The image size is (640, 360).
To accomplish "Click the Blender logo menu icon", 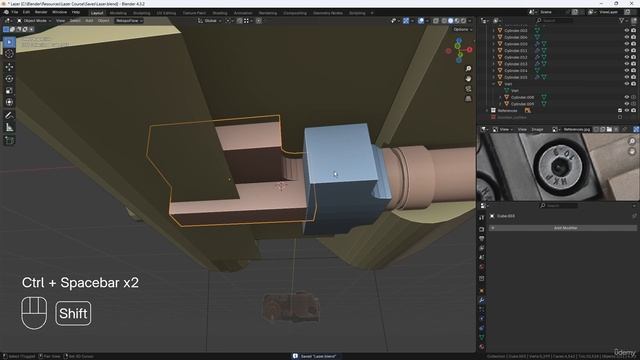I will [6, 12].
